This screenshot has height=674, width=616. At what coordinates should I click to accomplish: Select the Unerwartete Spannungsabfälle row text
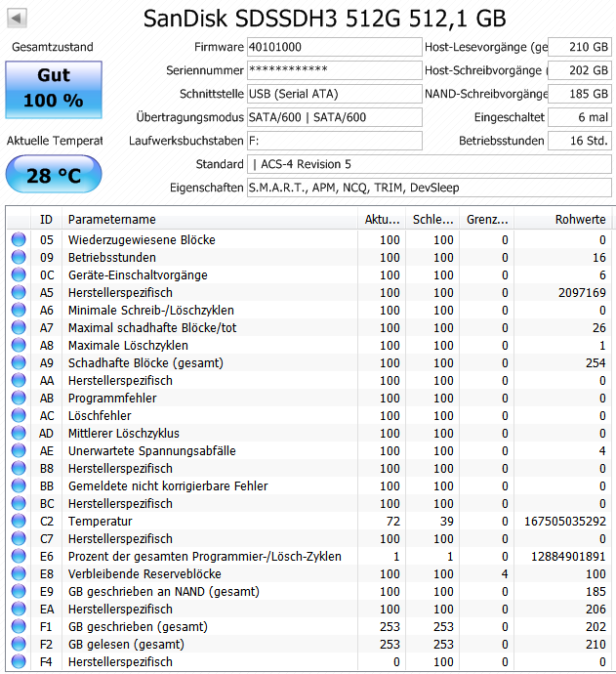click(152, 451)
